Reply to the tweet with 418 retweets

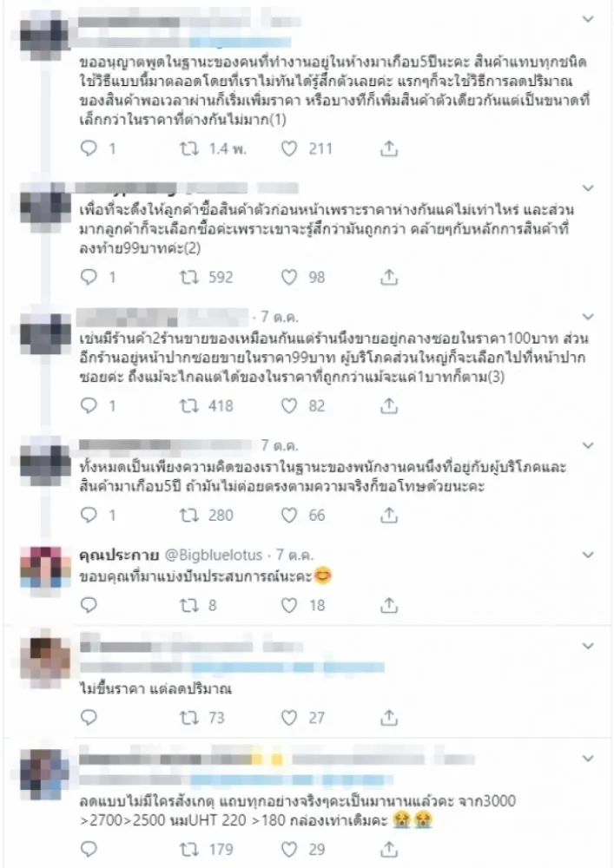pyautogui.click(x=89, y=405)
